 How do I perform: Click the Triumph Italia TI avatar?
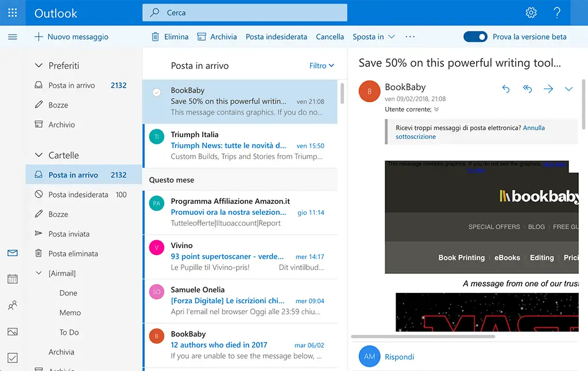tap(157, 137)
